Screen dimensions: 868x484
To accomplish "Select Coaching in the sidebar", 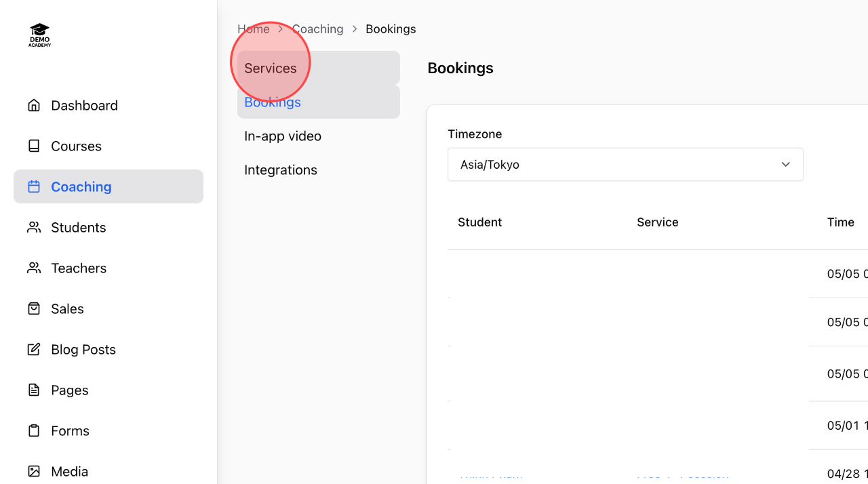I will (108, 186).
